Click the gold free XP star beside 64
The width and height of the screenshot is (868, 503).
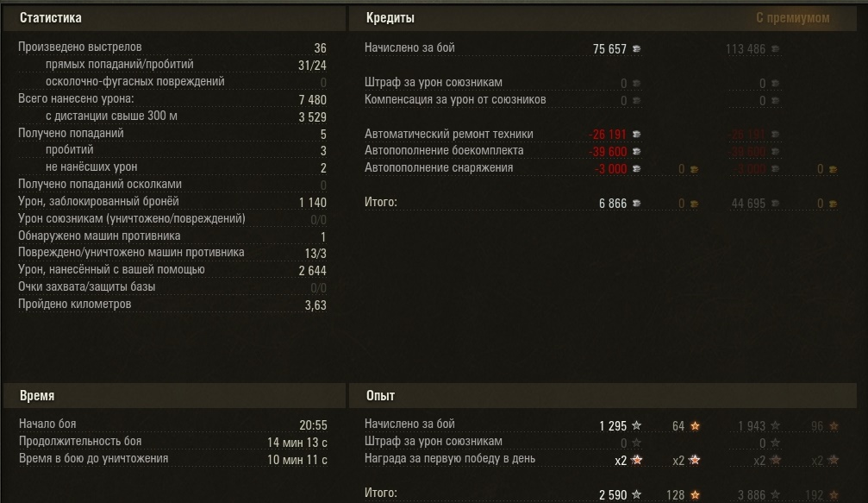(695, 425)
